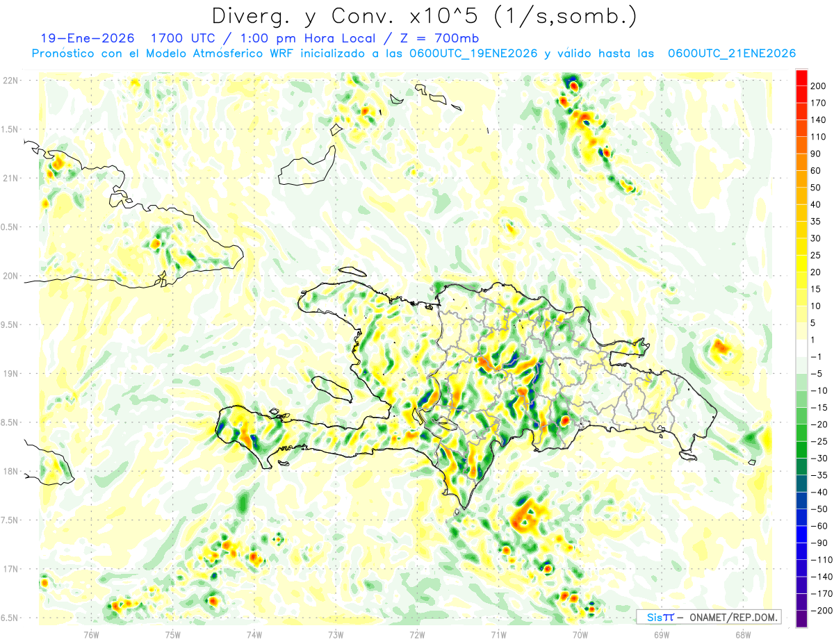Click the positive '60' value on color bar

[x=816, y=171]
